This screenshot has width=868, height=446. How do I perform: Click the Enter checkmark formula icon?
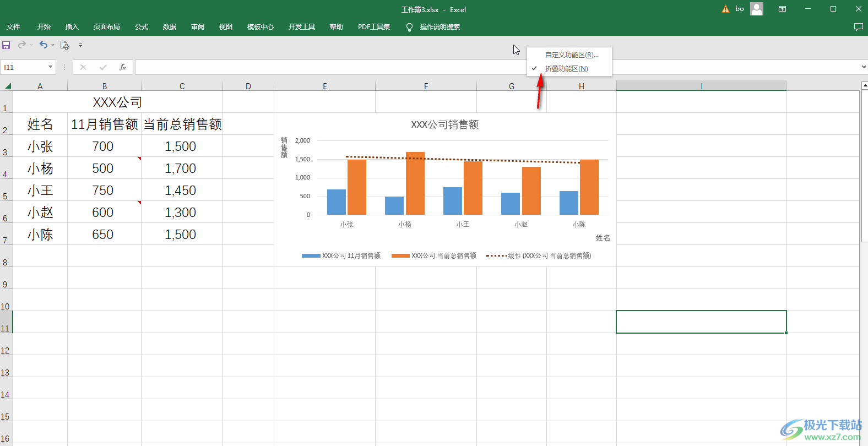tap(103, 67)
